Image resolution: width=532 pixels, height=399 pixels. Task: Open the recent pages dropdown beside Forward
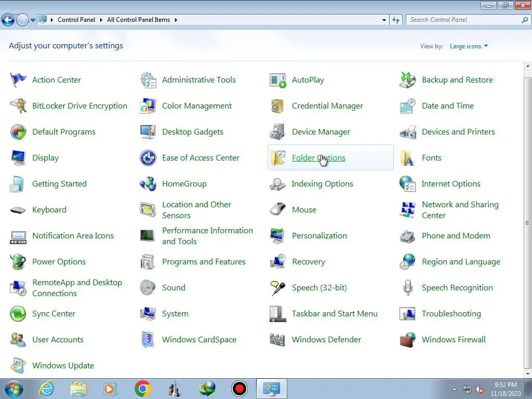pyautogui.click(x=33, y=20)
